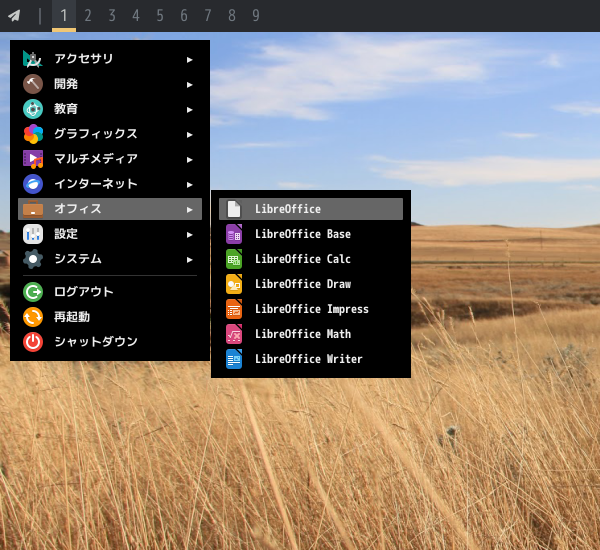The height and width of the screenshot is (550, 600).
Task: Click the pink LibreOffice Math icon
Action: (234, 334)
